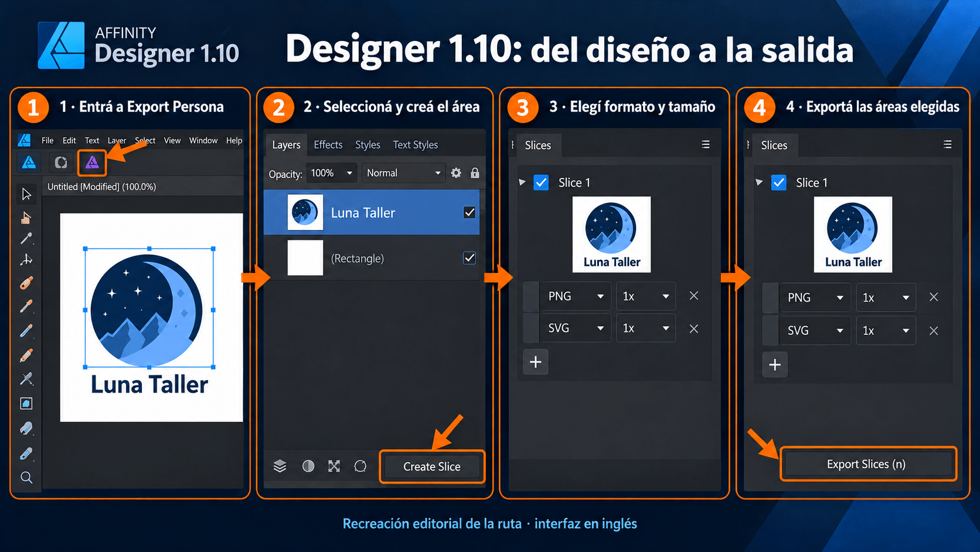
Task: Uncheck the Slice 1 checkbox in step 4
Action: (778, 182)
